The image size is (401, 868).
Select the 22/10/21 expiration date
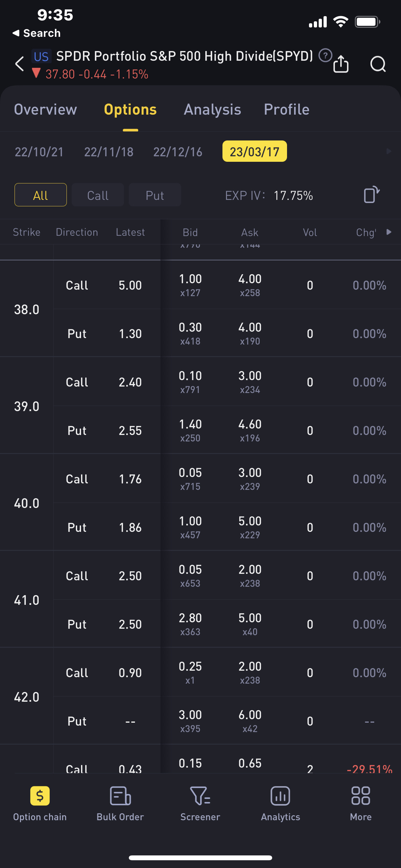[39, 152]
